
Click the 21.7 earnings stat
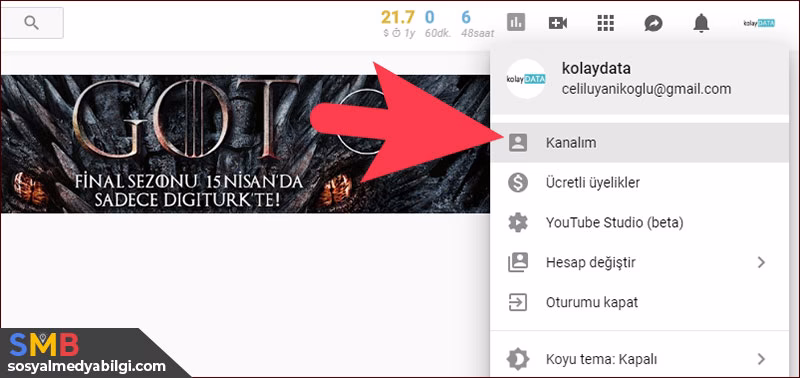tap(398, 23)
